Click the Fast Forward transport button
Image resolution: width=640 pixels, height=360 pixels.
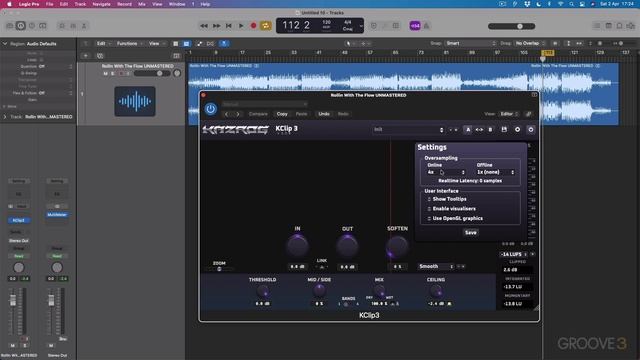click(x=216, y=26)
